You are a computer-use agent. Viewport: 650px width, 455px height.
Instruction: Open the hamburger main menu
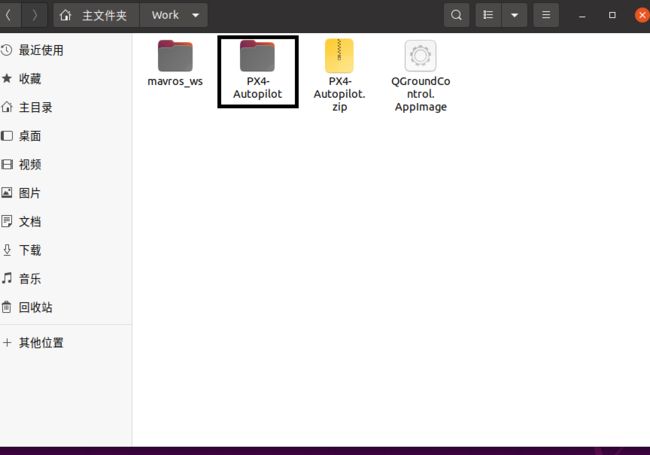pos(546,15)
